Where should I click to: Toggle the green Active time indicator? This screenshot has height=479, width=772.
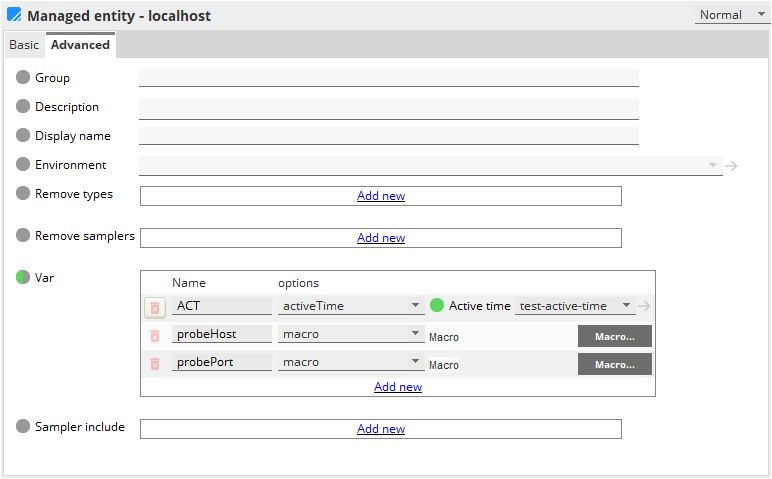[437, 305]
